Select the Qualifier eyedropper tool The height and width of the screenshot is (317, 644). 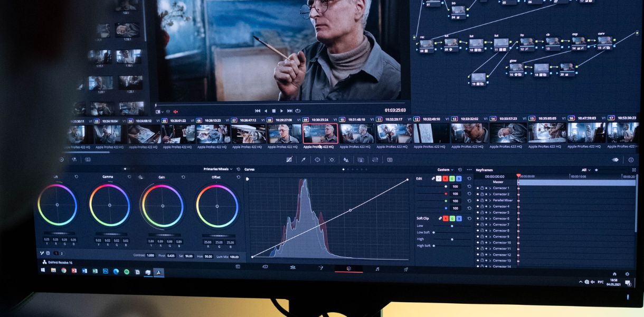[304, 159]
